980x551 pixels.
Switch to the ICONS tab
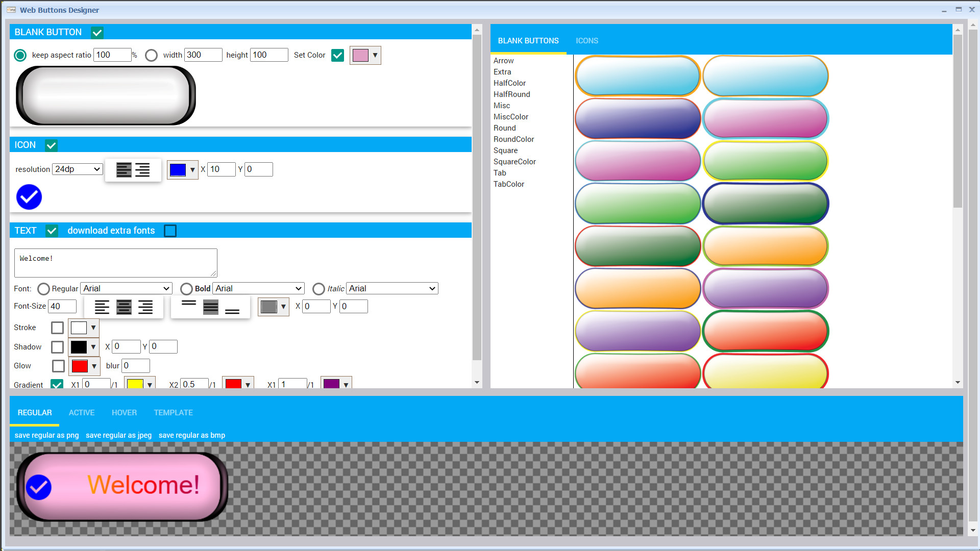(586, 41)
